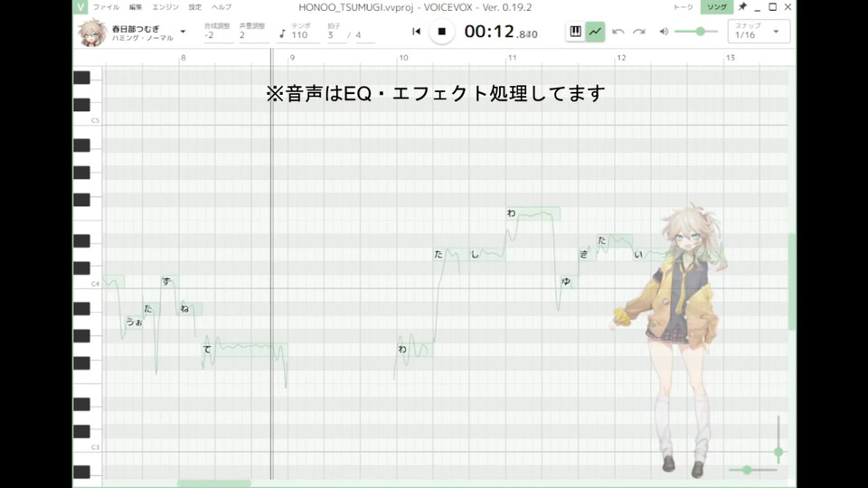Select the note with lyric ゆ
868x488 pixels.
click(x=569, y=282)
